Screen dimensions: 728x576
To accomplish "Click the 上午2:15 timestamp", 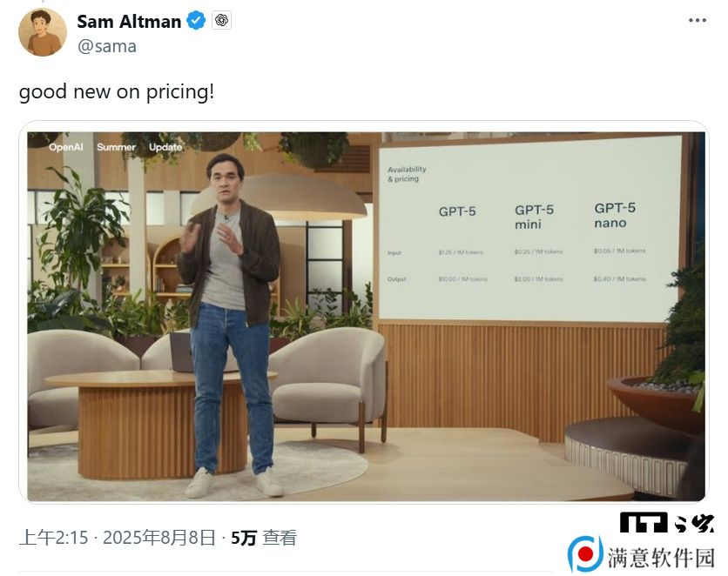I will click(x=53, y=538).
